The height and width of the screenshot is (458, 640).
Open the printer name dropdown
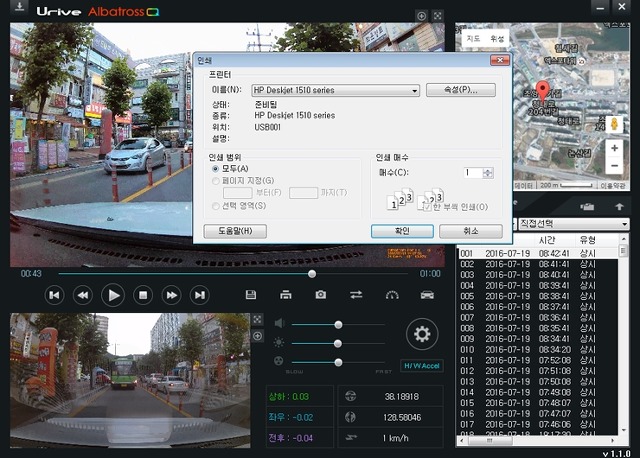pyautogui.click(x=336, y=90)
